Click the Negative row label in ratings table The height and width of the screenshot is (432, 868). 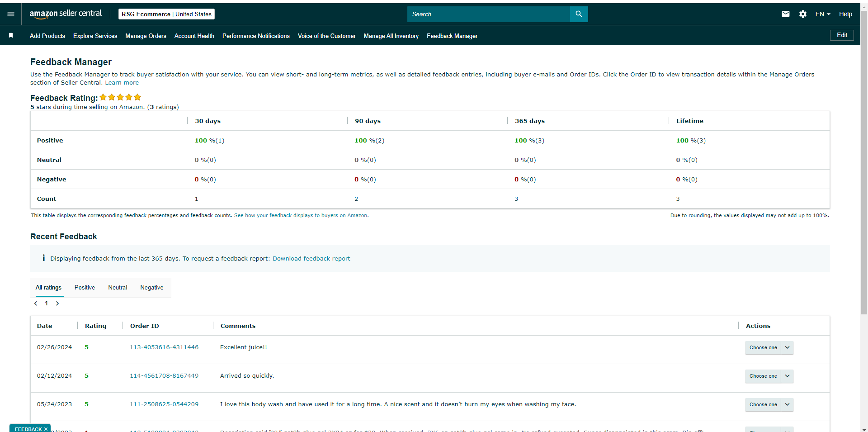52,179
